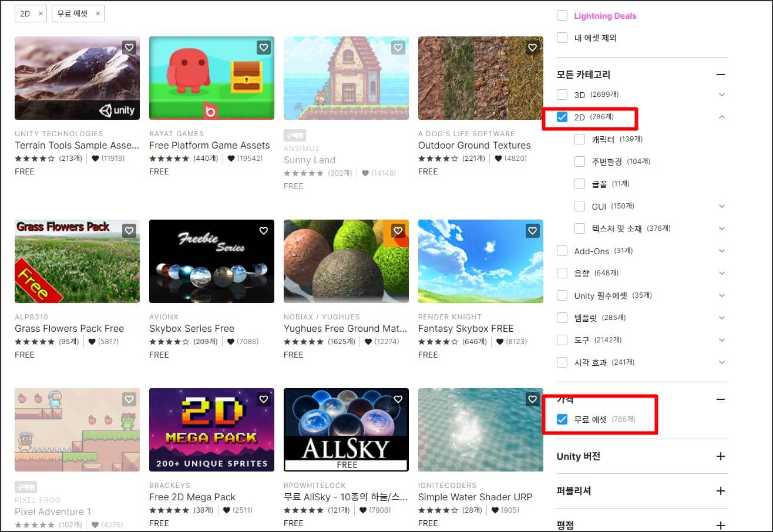Favorite the Yughues Free Ground Materials asset
The height and width of the screenshot is (532, 773).
coord(398,231)
